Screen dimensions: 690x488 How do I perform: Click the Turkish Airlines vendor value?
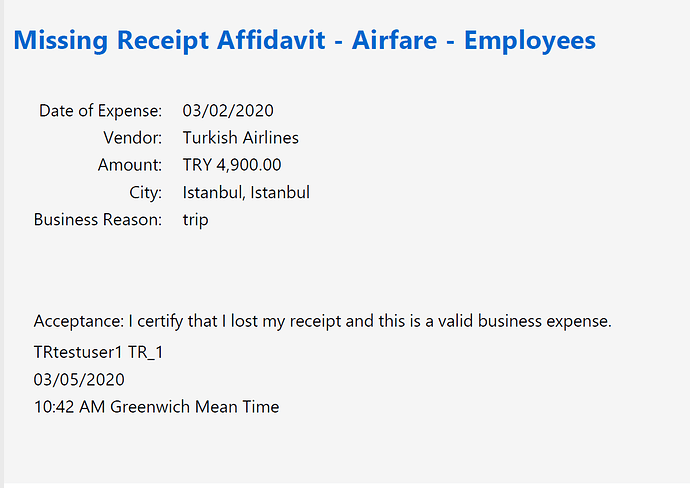(241, 138)
